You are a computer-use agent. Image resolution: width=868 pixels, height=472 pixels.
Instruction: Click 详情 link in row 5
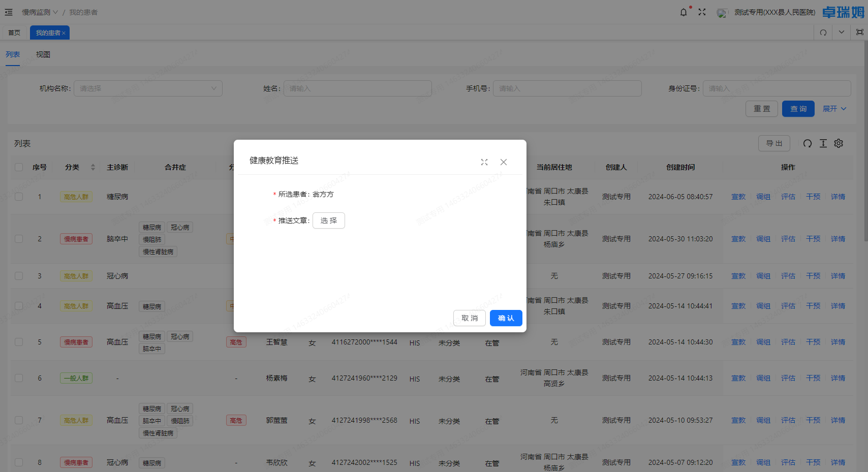point(838,342)
